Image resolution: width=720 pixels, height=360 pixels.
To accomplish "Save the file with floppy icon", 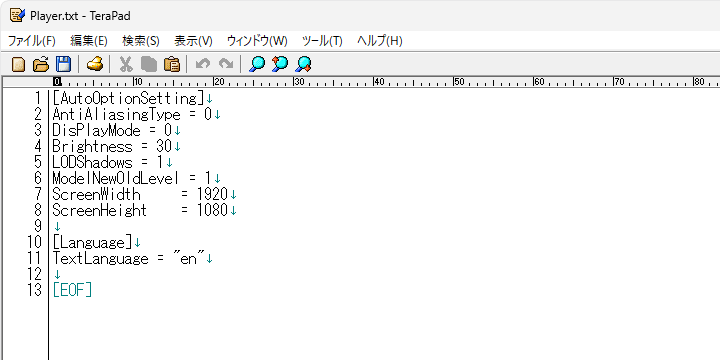I will pyautogui.click(x=63, y=64).
